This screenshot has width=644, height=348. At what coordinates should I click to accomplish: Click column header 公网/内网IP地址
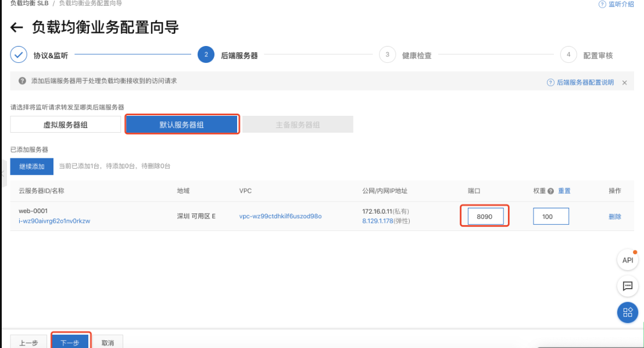click(385, 191)
